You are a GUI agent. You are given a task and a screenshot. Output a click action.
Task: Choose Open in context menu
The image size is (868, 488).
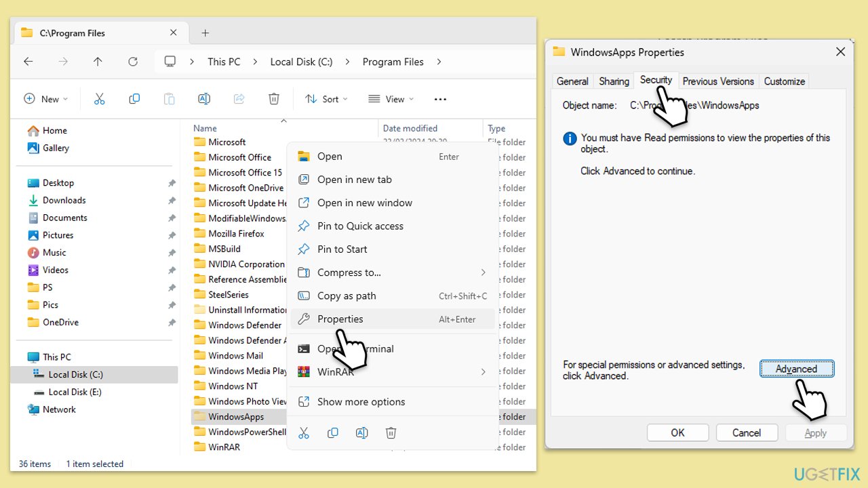point(393,157)
